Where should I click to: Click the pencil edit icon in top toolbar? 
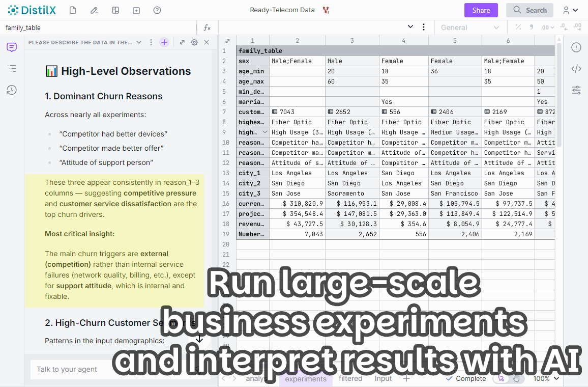coord(94,10)
